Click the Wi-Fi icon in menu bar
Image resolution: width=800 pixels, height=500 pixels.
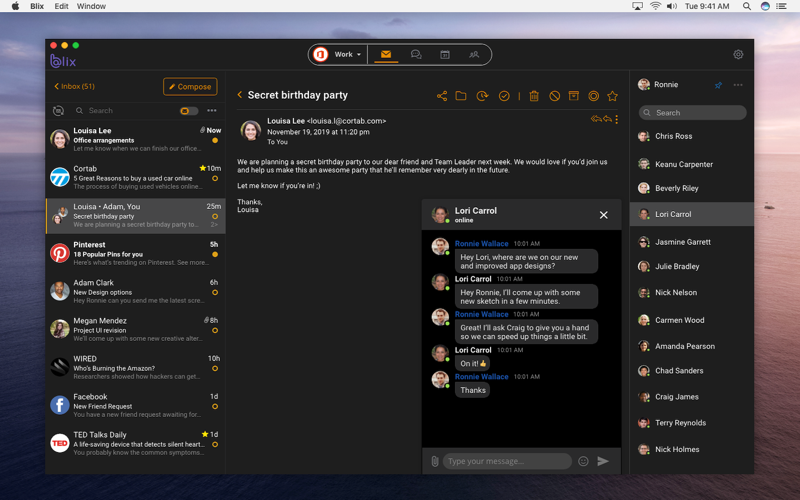(655, 6)
